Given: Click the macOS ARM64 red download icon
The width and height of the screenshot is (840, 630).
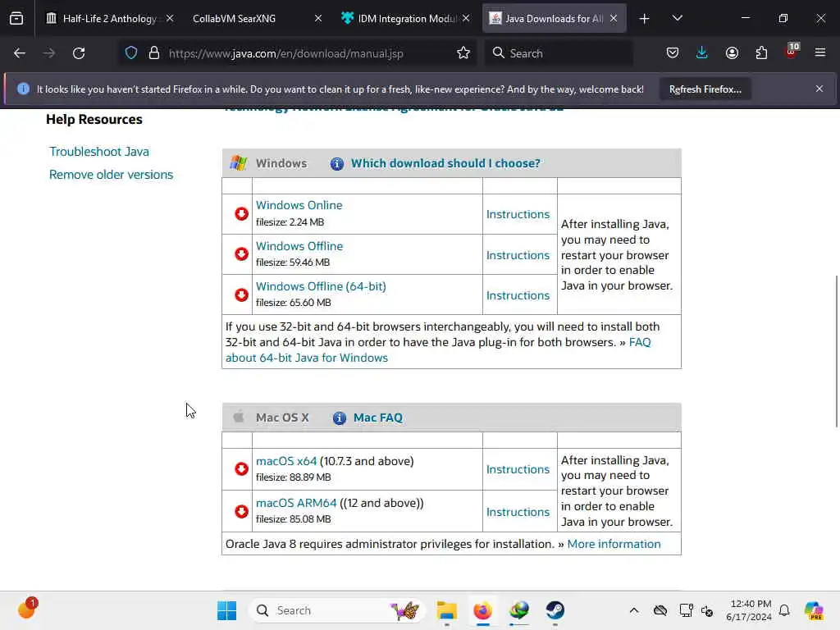Looking at the screenshot, I should click(x=241, y=511).
